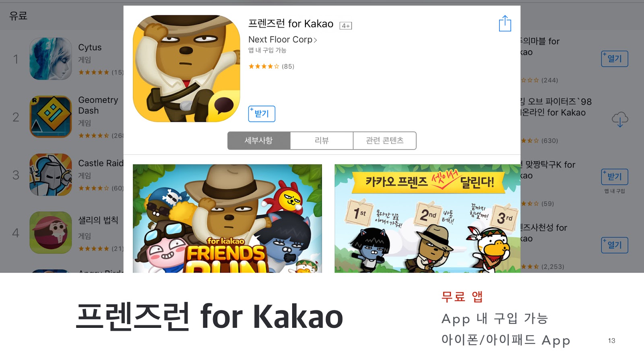The image size is (644, 362).
Task: Open the 카카오 프렌즈 달린다 screenshot
Action: tap(427, 218)
